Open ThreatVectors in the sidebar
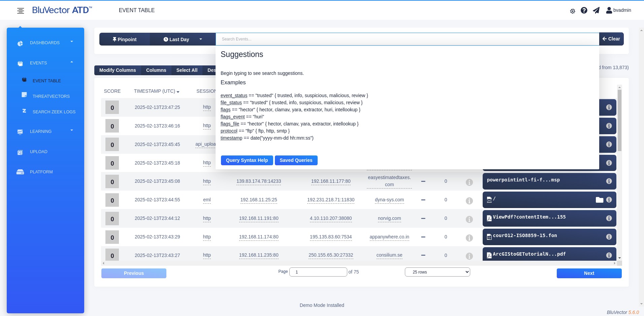Viewport: 644px width, 316px height. click(x=51, y=96)
